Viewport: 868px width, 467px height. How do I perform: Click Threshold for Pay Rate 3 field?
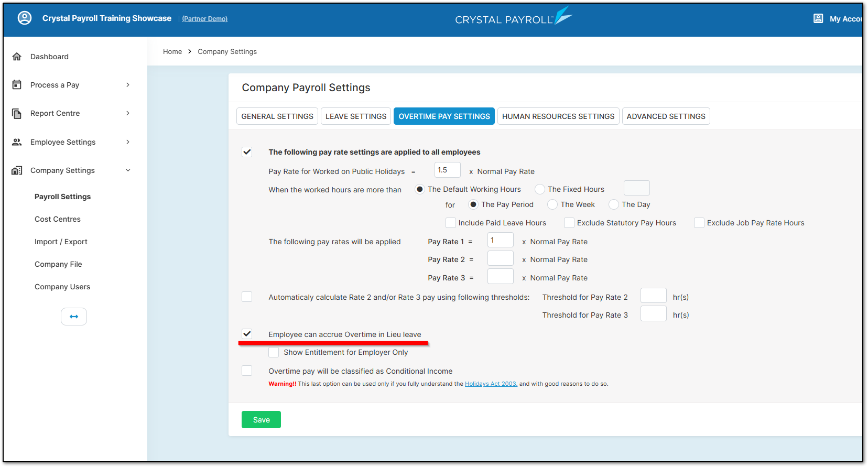(x=654, y=313)
